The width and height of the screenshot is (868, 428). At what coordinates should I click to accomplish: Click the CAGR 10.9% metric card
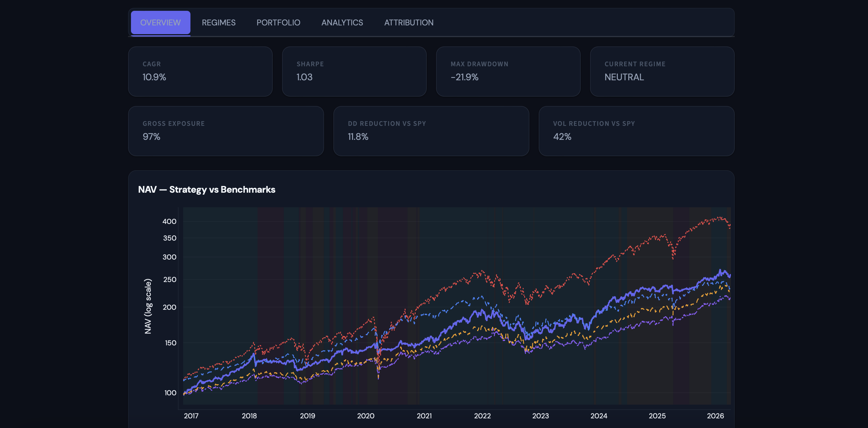click(x=200, y=72)
